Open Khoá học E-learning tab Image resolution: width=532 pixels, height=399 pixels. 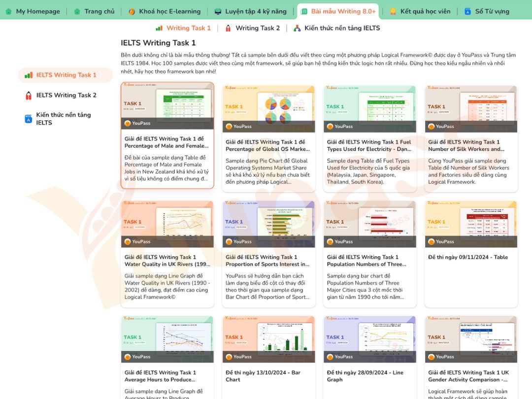[x=165, y=11]
